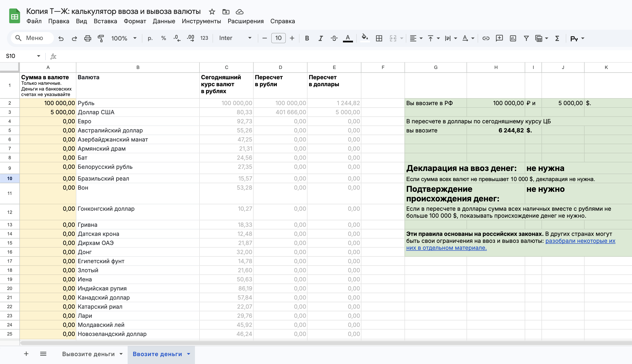Screen dimensions: 632x364
Task: Click the insert link icon
Action: pyautogui.click(x=485, y=38)
